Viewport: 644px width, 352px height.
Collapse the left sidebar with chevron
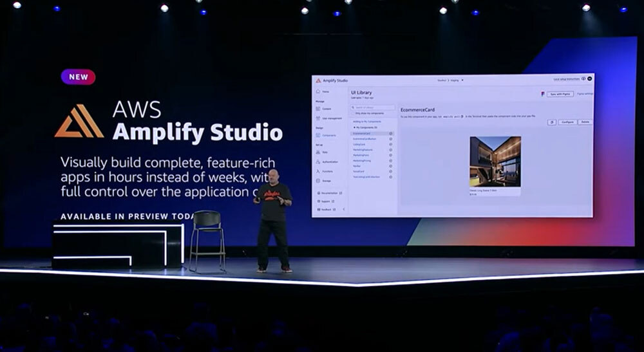coord(344,209)
